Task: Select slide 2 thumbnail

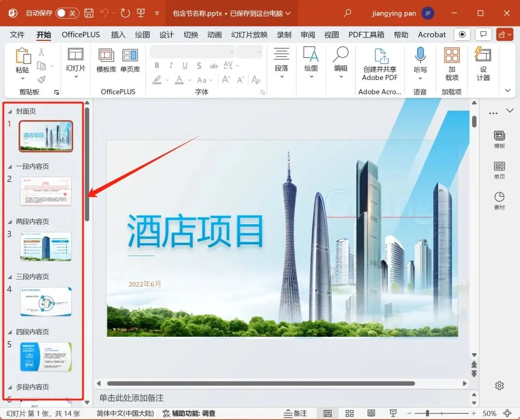Action: pyautogui.click(x=46, y=191)
